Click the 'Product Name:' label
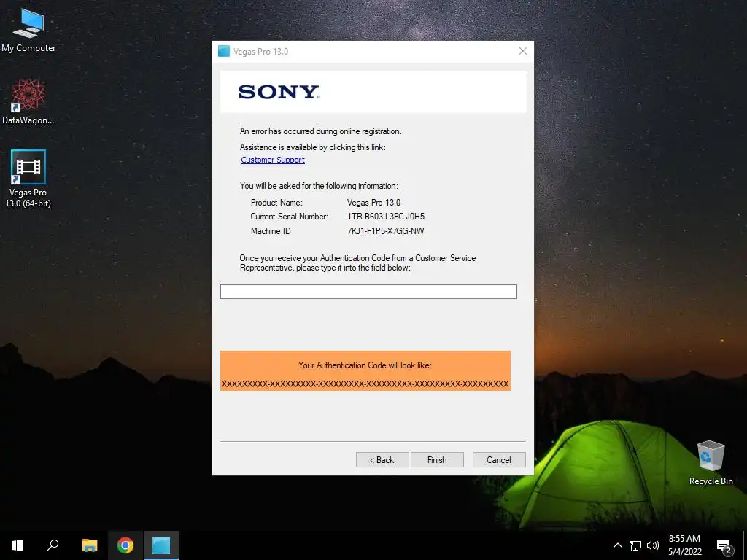The width and height of the screenshot is (747, 560). coord(276,203)
